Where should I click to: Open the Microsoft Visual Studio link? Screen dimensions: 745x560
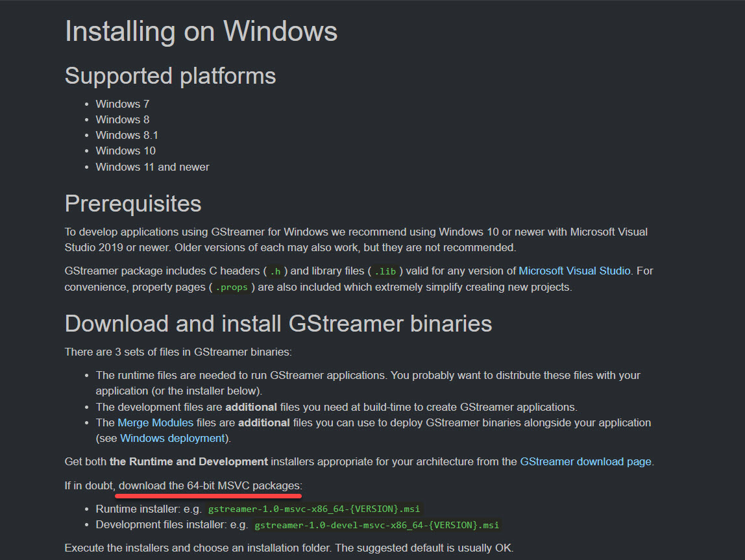574,271
